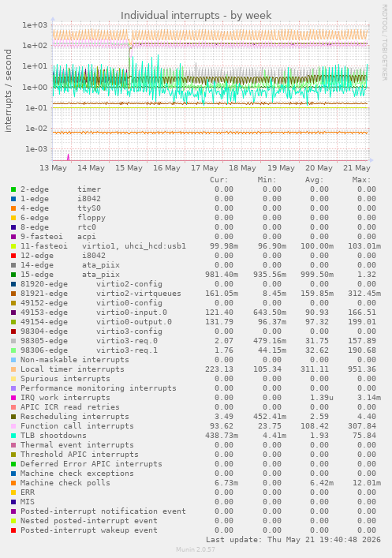This screenshot has height=558, width=392.
Task: Click the 81921-edge virtio2-virtqueues swatch
Action: point(13,294)
